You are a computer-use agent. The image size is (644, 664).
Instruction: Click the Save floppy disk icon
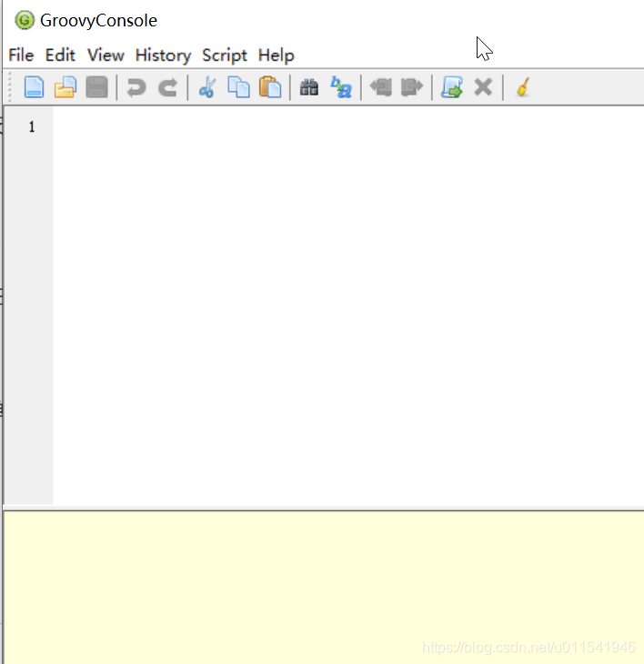point(96,87)
